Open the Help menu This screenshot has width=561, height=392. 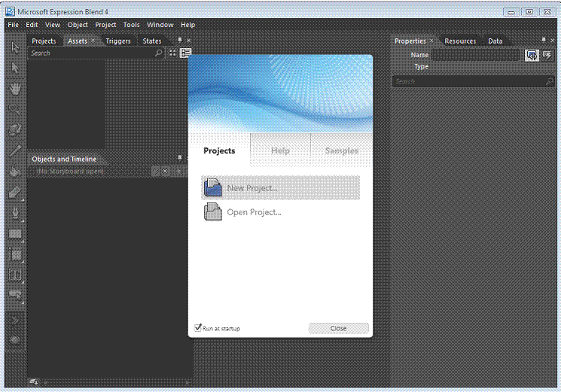(188, 25)
